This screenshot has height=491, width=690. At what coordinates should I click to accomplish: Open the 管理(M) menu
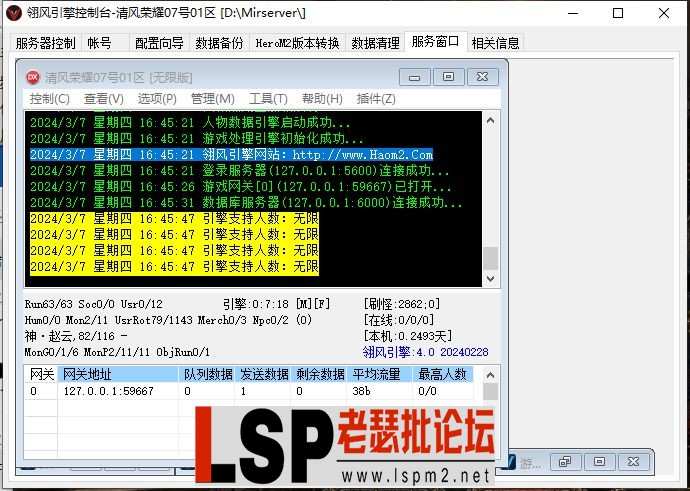(x=213, y=99)
